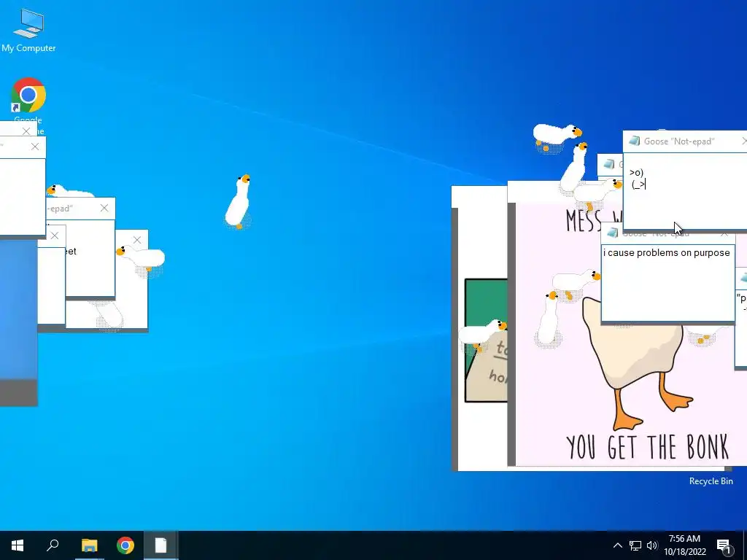Select the Recycle Bin label

(x=711, y=481)
